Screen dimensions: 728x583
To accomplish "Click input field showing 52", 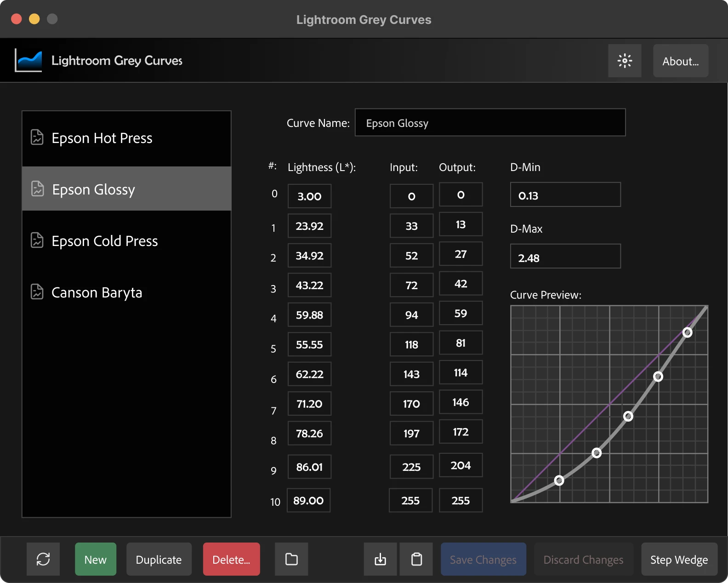I will click(411, 256).
